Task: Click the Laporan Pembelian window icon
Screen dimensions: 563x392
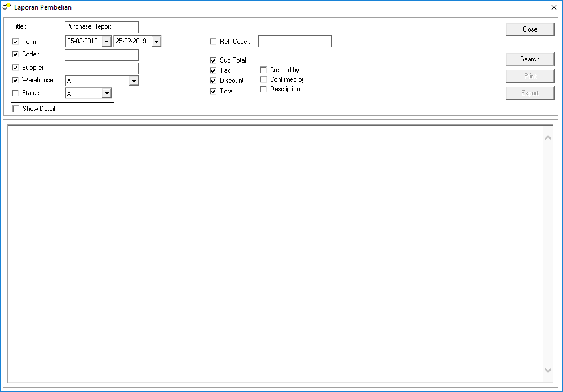Action: [x=7, y=7]
